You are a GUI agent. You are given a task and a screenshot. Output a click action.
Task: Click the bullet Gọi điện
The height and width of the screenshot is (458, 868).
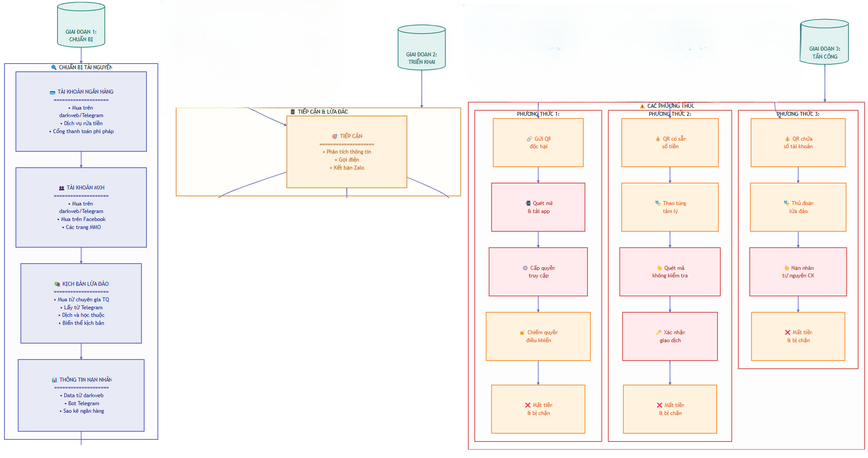pyautogui.click(x=347, y=160)
